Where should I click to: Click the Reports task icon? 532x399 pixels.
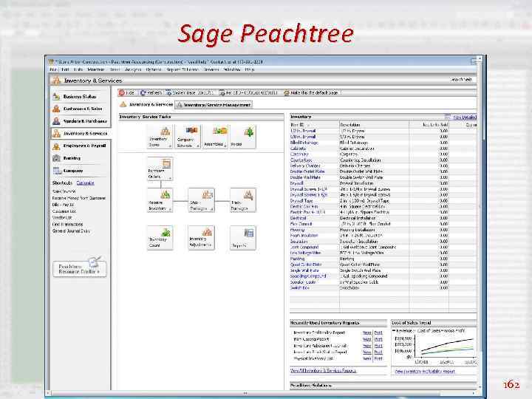[x=243, y=238]
